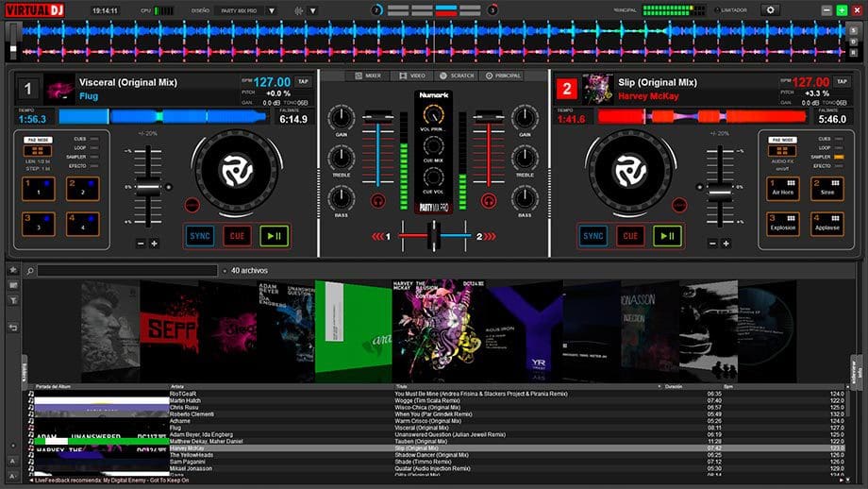Screen dimensions: 868x489
Task: Click the Titulo column sort arrow
Action: click(x=659, y=386)
